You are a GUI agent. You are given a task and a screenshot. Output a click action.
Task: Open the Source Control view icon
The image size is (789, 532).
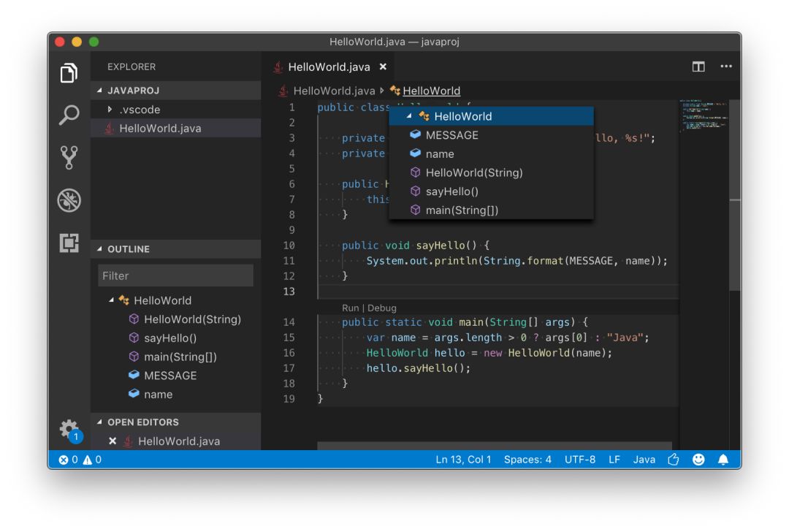69,157
